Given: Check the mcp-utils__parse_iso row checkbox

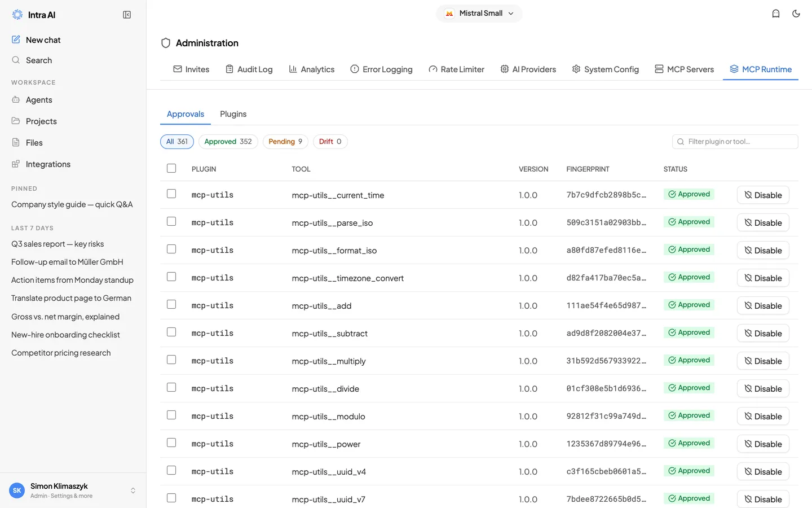Looking at the screenshot, I should (x=171, y=221).
